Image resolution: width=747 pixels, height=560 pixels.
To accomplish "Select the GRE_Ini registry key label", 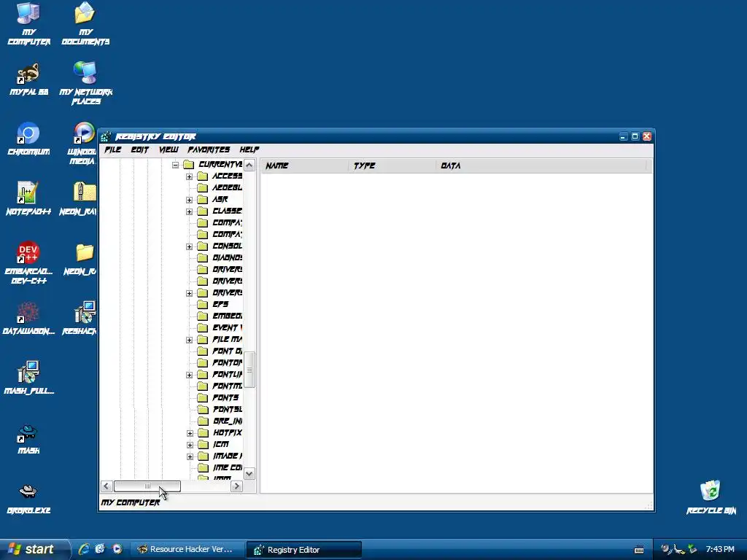I will click(x=227, y=421).
